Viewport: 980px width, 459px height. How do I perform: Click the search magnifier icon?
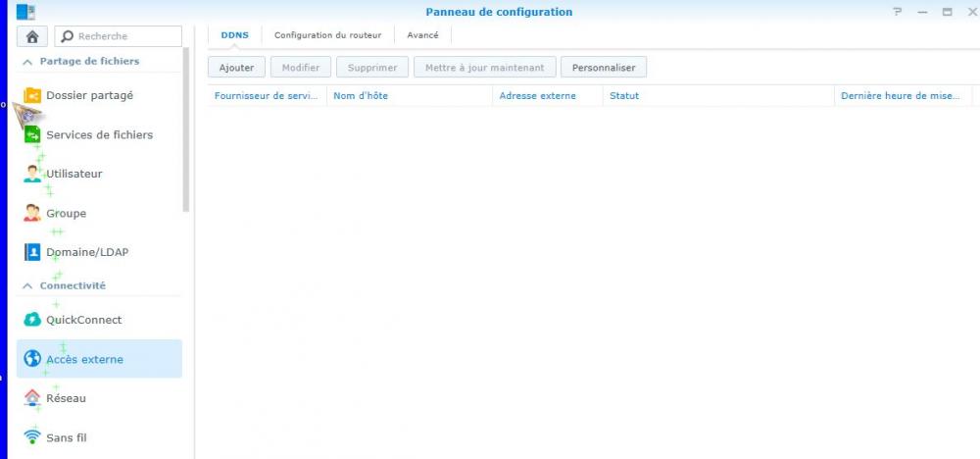[x=68, y=36]
